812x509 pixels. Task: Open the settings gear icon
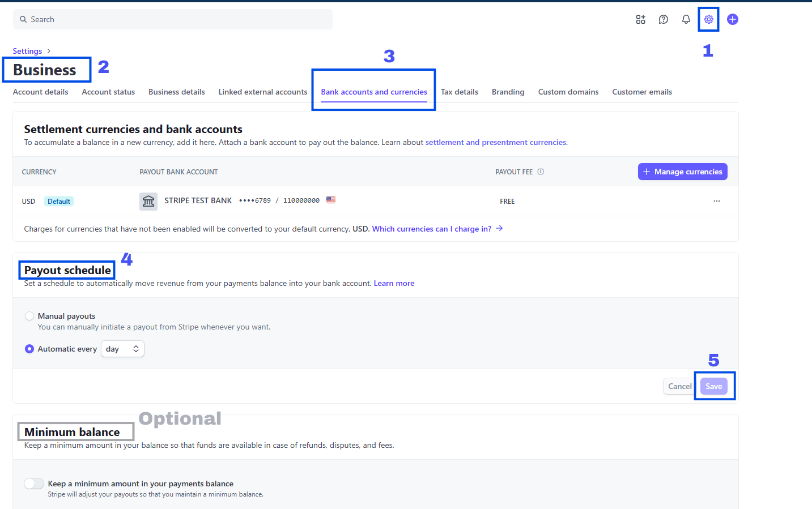tap(708, 19)
